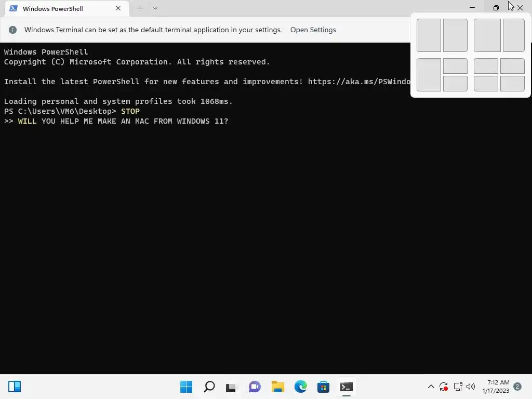Click the Terminal icon in taskbar
This screenshot has height=399, width=532.
click(347, 387)
